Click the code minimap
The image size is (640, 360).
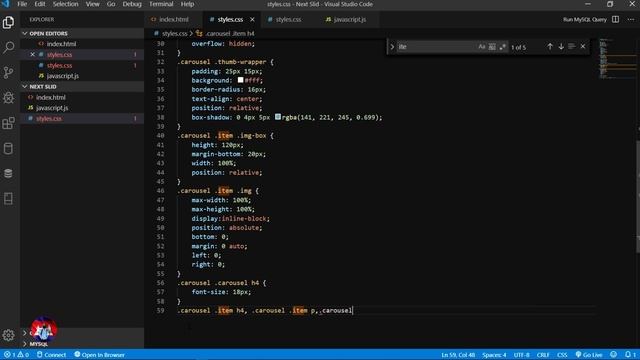pyautogui.click(x=618, y=58)
